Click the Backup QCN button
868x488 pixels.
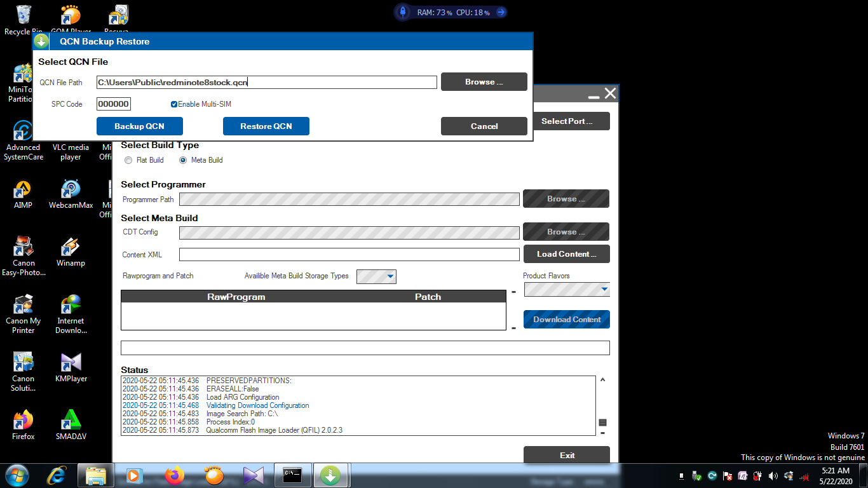(139, 126)
